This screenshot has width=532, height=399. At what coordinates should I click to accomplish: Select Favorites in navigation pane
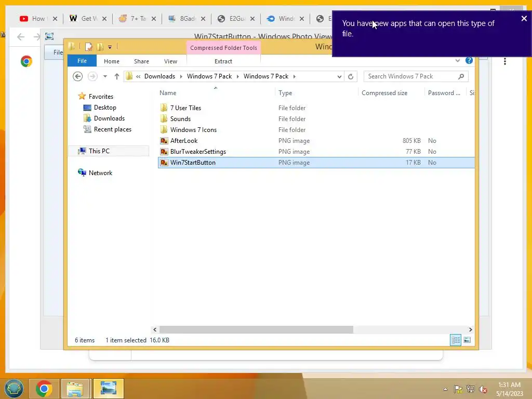(101, 96)
